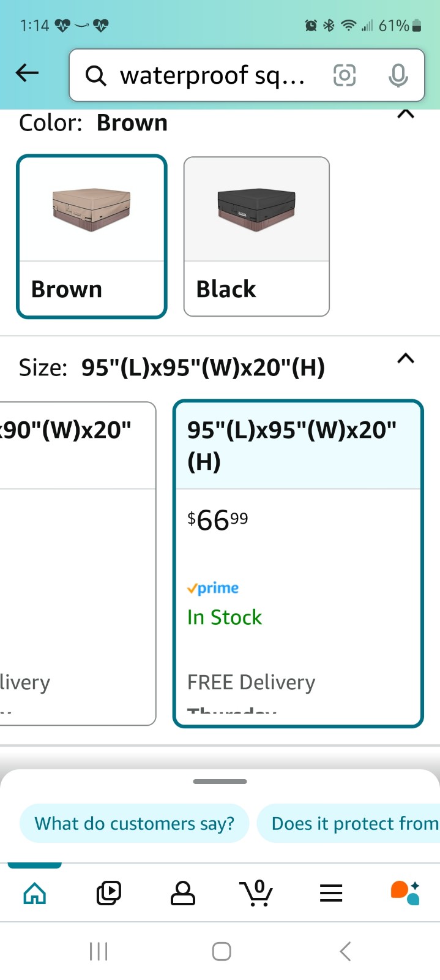Select the Black color option
The height and width of the screenshot is (980, 440).
point(256,236)
